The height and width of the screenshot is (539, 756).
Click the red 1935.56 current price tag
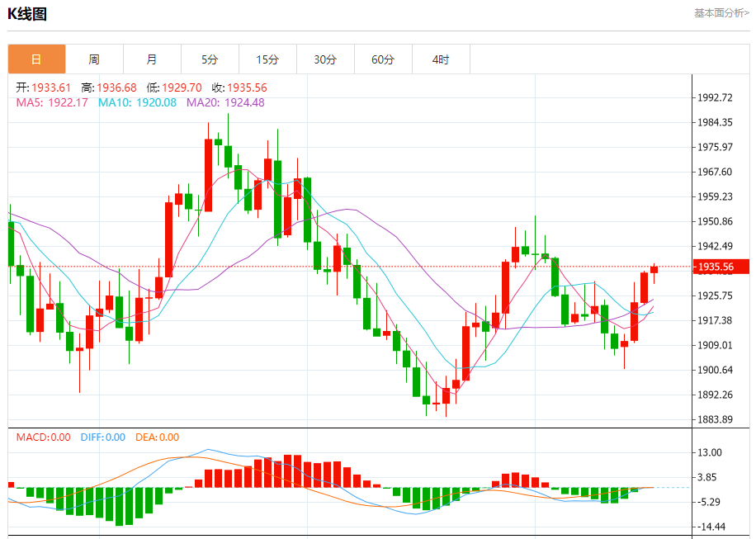coord(721,267)
